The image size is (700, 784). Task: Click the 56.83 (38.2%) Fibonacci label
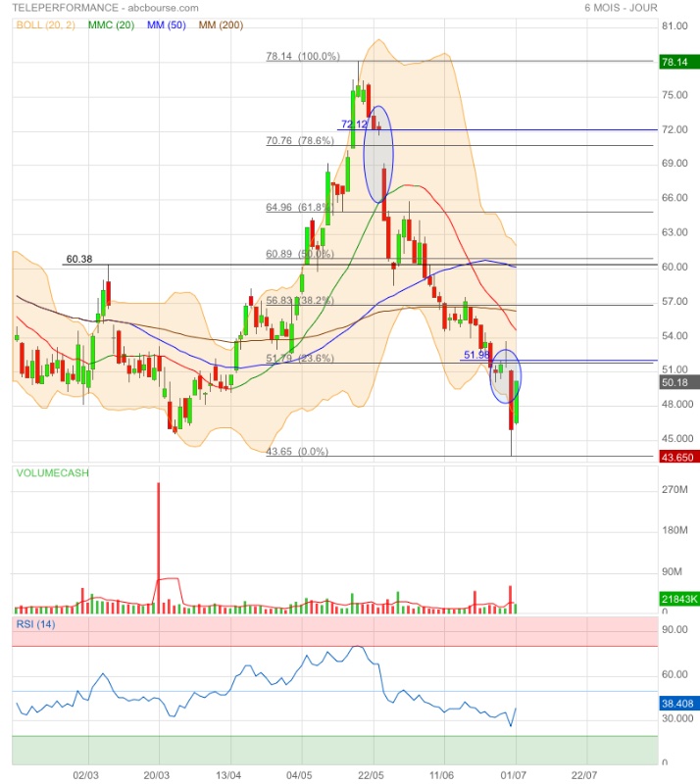[300, 301]
